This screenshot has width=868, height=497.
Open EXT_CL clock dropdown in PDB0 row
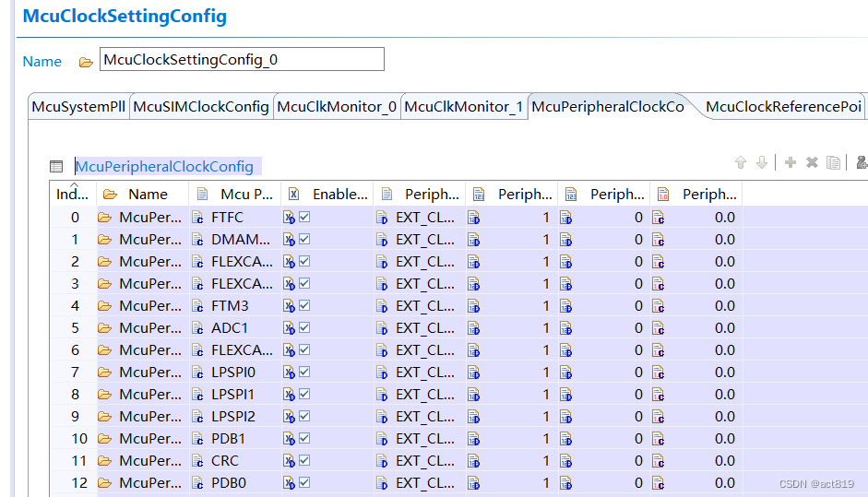[x=424, y=483]
